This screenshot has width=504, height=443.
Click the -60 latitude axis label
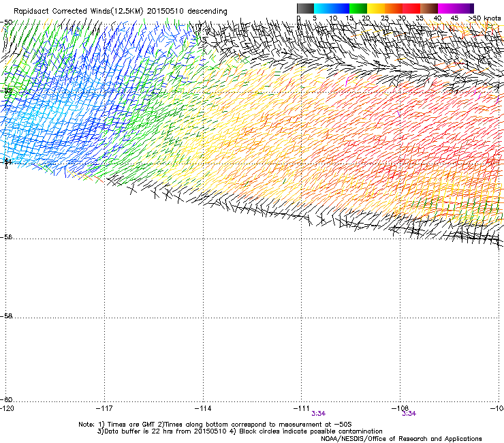[6, 399]
